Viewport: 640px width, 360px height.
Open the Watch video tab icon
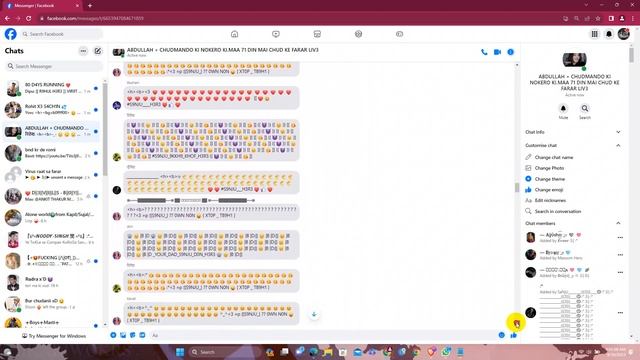click(276, 34)
